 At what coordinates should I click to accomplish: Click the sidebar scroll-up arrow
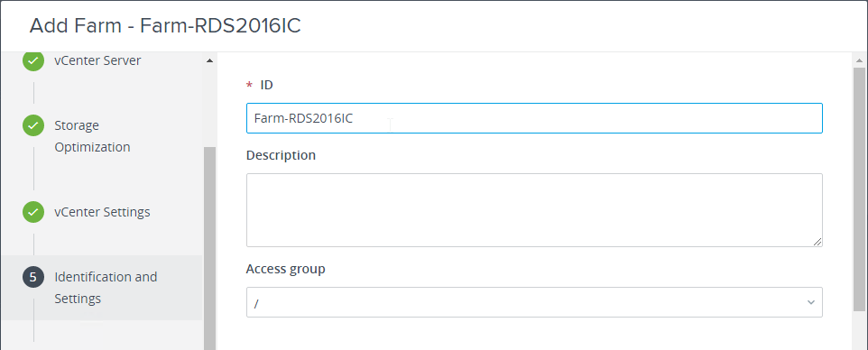tap(209, 60)
